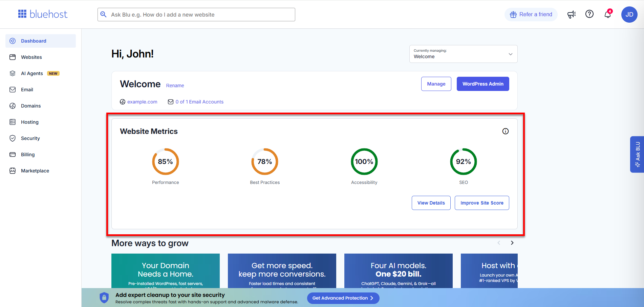This screenshot has width=644, height=307.
Task: Open the JD user avatar menu
Action: (x=629, y=15)
